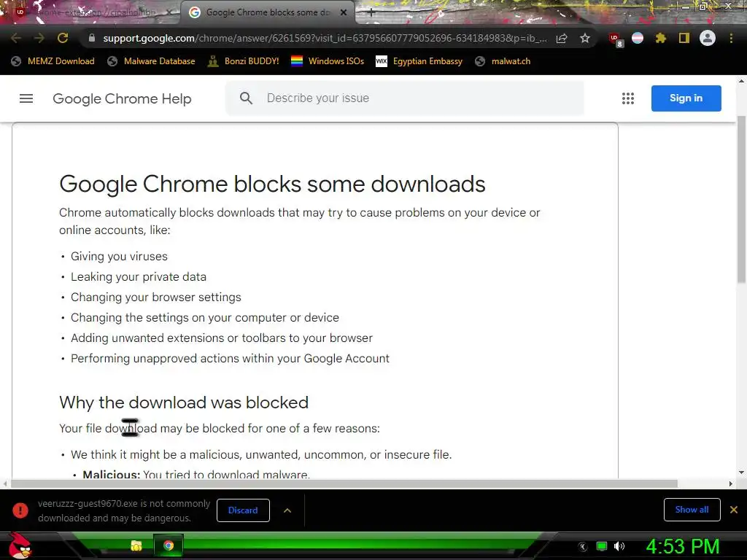747x560 pixels.
Task: Open the volume speaker tray icon
Action: click(x=619, y=546)
